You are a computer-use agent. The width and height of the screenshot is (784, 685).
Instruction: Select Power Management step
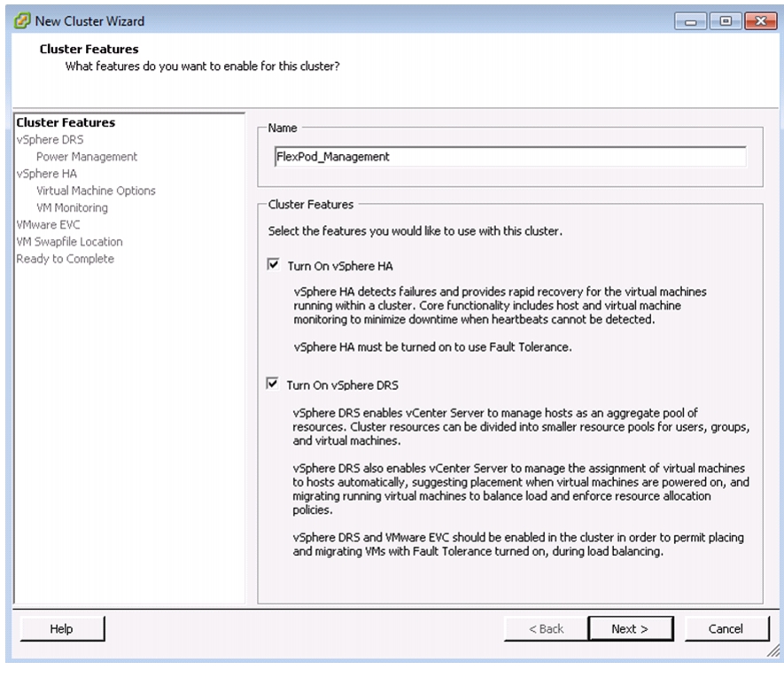coord(87,157)
